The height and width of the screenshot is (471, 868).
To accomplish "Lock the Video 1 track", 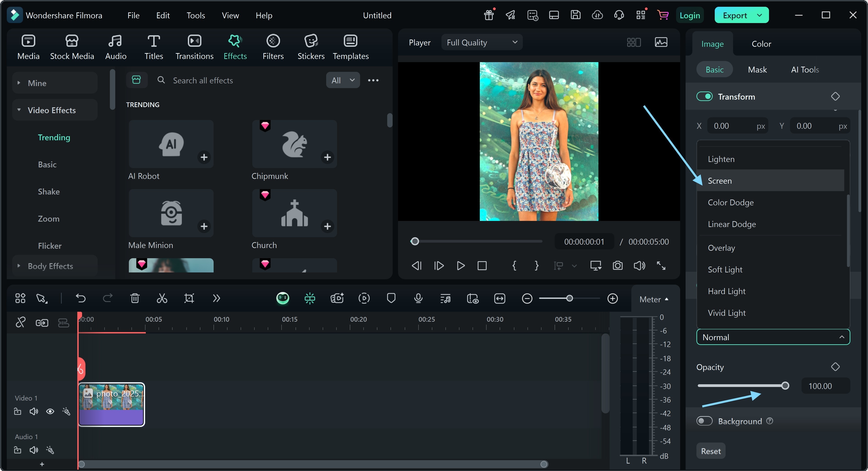I will tap(18, 411).
